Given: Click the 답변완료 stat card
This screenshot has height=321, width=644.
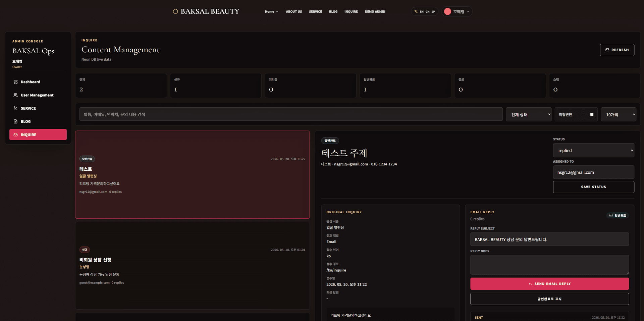Looking at the screenshot, I should 405,86.
